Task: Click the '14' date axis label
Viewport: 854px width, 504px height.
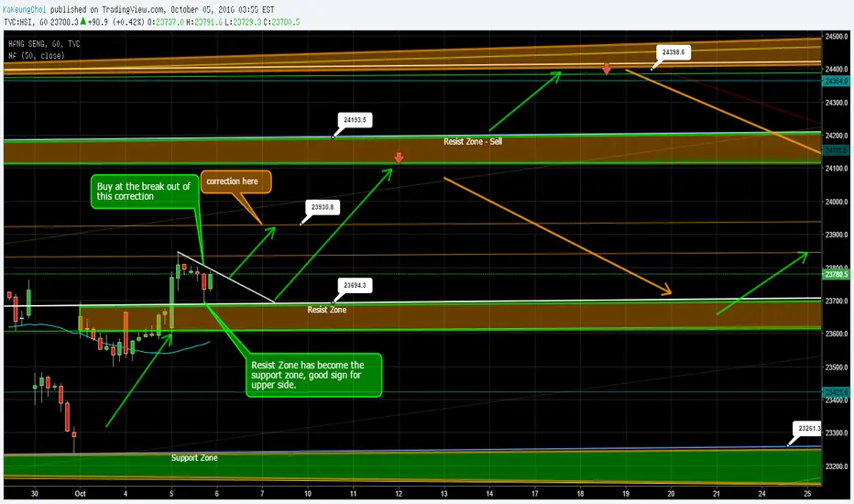Action: click(x=489, y=494)
